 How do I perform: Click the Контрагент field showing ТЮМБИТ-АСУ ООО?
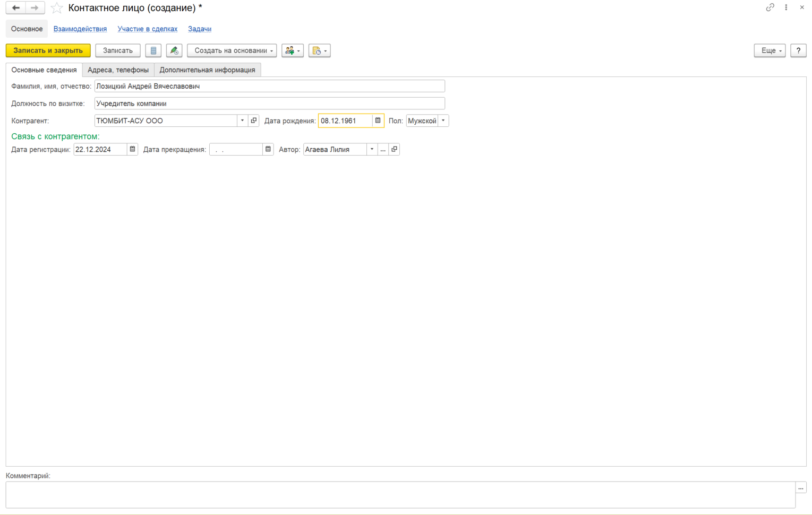pos(166,121)
